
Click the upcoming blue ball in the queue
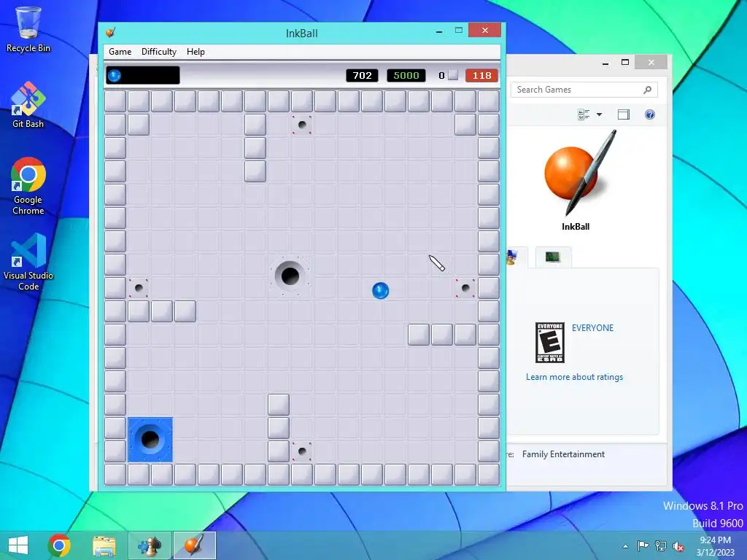pyautogui.click(x=115, y=75)
